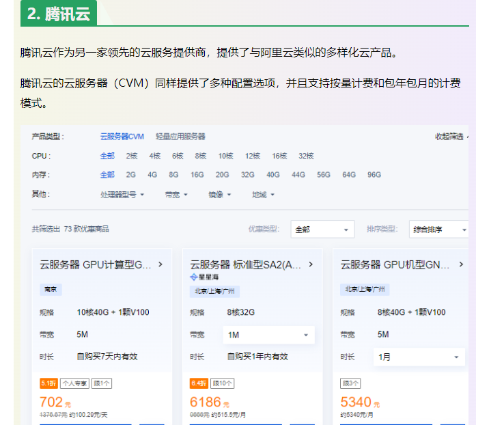504x425 pixels.
Task: Filter CPU by 6核
Action: [178, 156]
